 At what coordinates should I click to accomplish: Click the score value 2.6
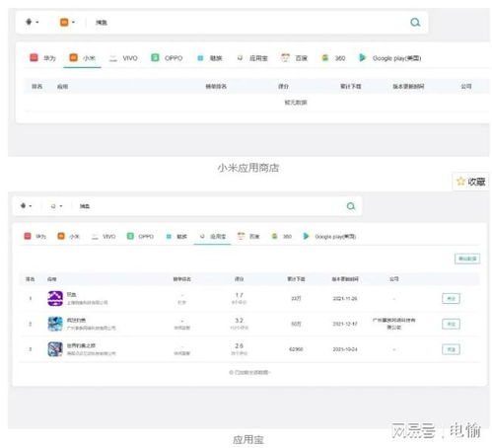coord(239,345)
